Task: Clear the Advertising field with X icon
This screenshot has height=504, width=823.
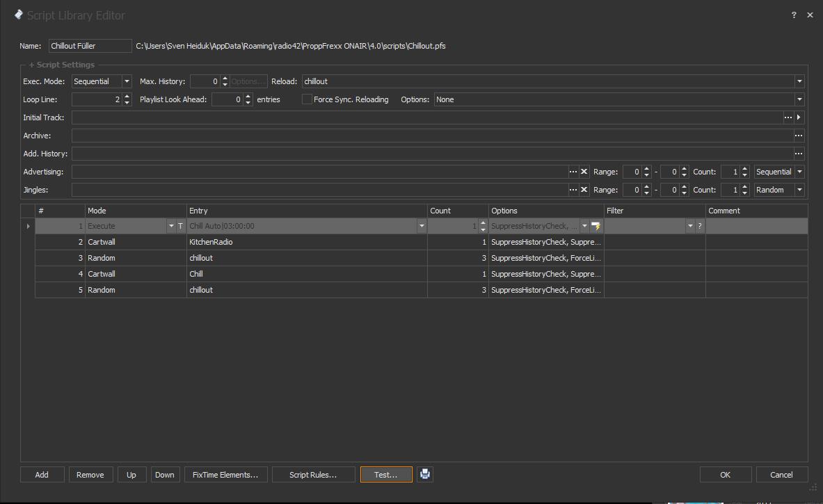Action: [x=584, y=172]
